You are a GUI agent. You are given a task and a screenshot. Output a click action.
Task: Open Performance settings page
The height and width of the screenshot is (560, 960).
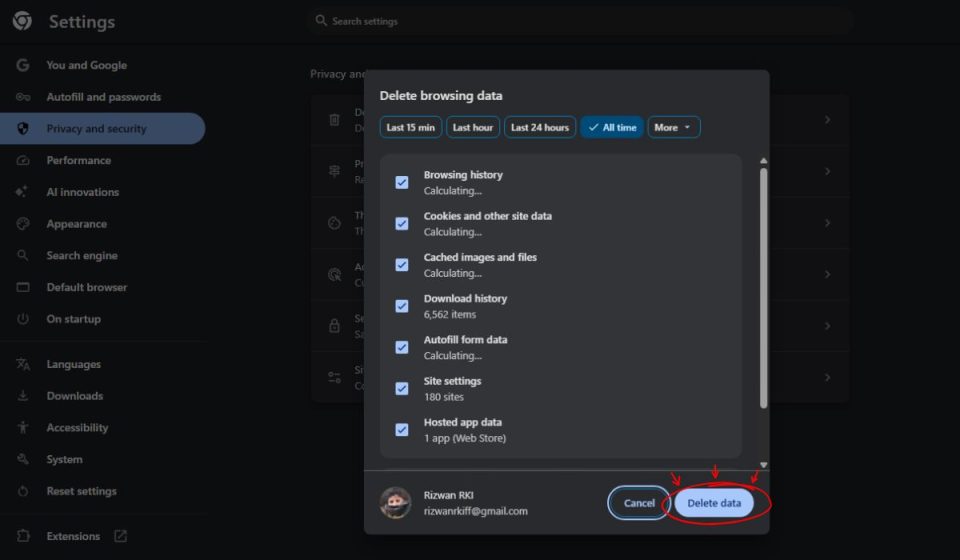point(78,160)
